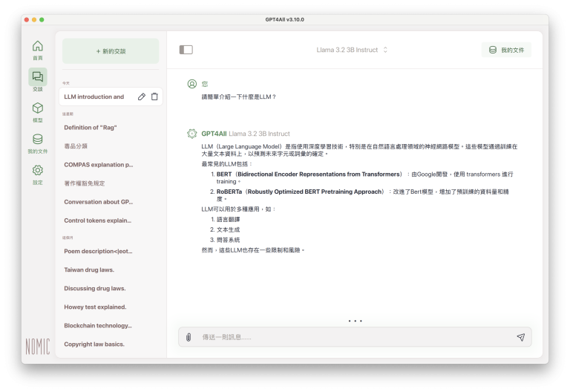570x392 pixels.
Task: Click the 新的交談 new chat button
Action: coord(111,51)
